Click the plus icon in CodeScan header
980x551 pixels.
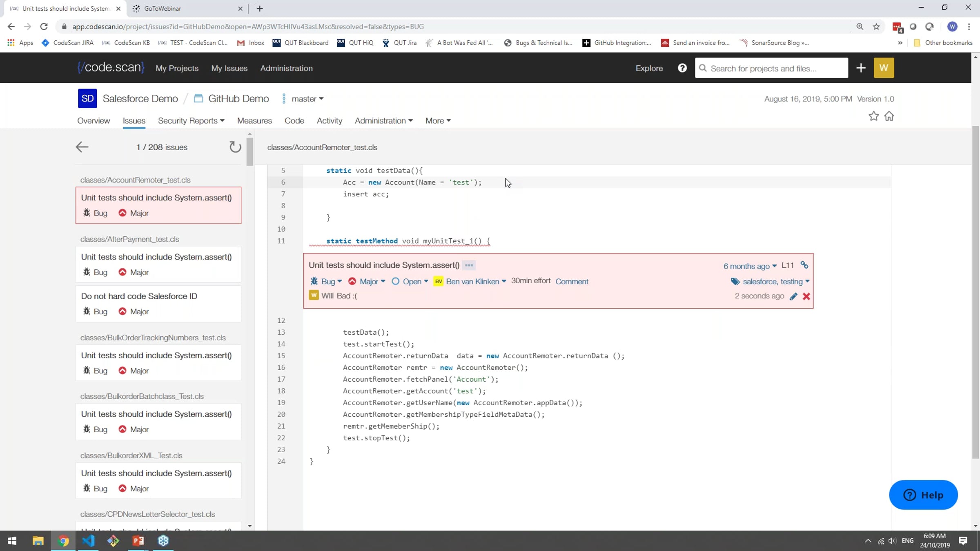[861, 68]
